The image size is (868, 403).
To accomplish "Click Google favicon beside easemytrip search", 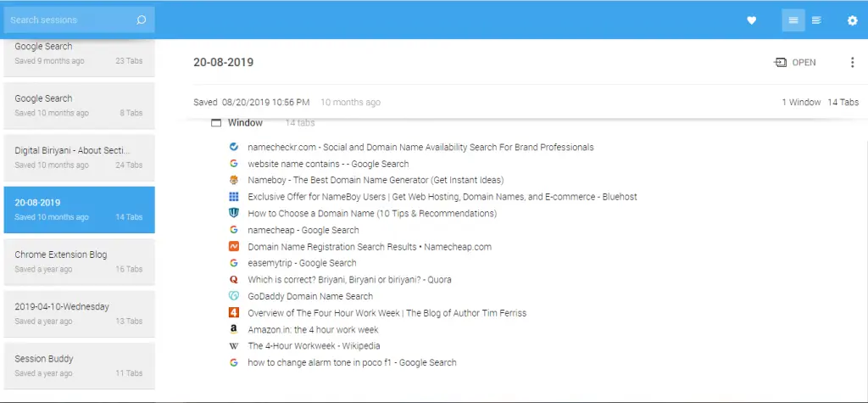I will 234,263.
